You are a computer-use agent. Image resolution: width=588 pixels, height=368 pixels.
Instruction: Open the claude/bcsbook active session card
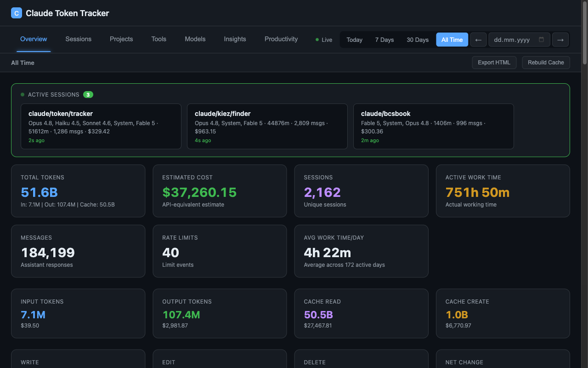434,126
